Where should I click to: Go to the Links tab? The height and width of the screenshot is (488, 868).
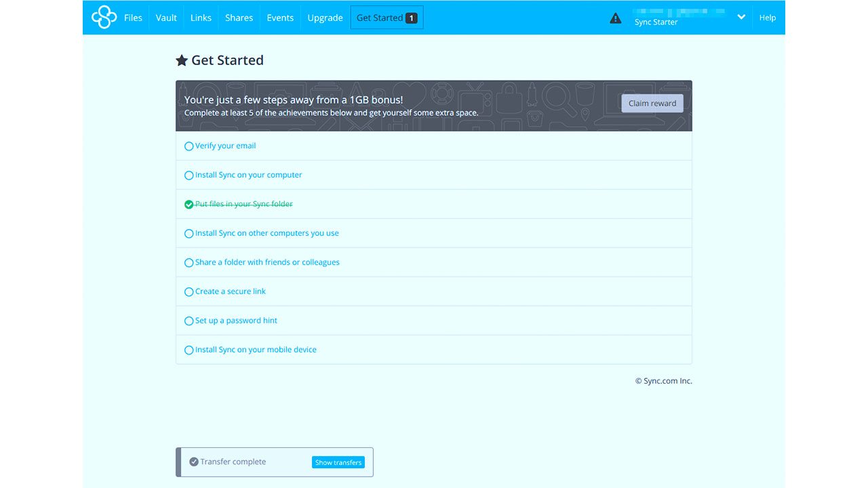pyautogui.click(x=201, y=18)
